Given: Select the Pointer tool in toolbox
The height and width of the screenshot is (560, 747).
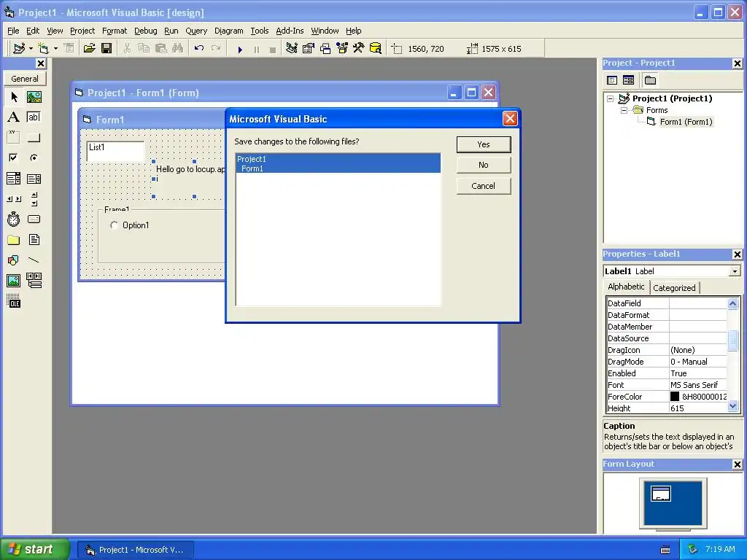Looking at the screenshot, I should click(14, 97).
